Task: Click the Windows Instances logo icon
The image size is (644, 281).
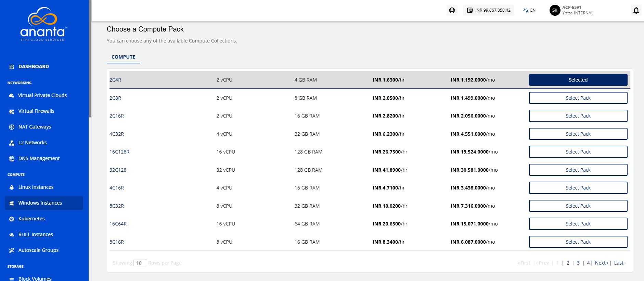Action: coord(12,203)
